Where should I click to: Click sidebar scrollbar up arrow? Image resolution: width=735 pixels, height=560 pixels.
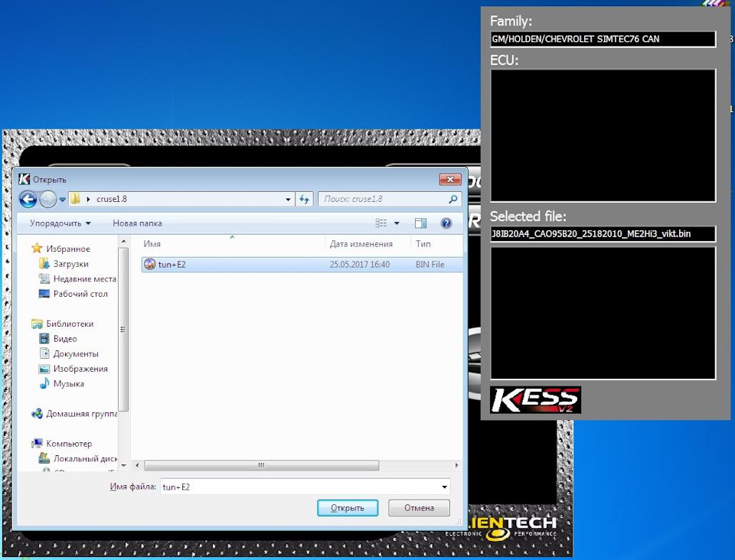pyautogui.click(x=124, y=242)
